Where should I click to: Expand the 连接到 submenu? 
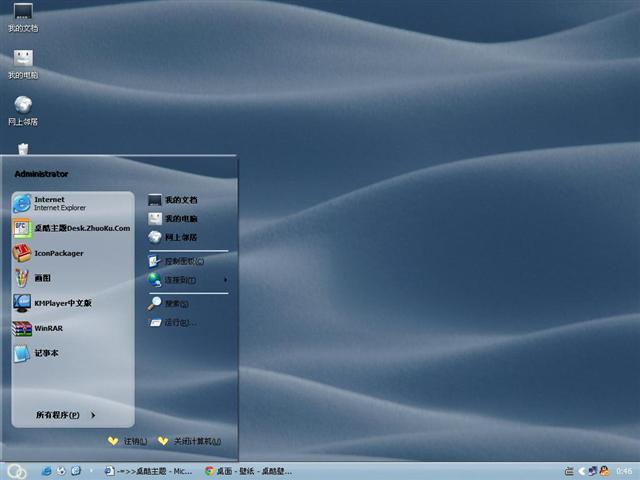coord(180,280)
